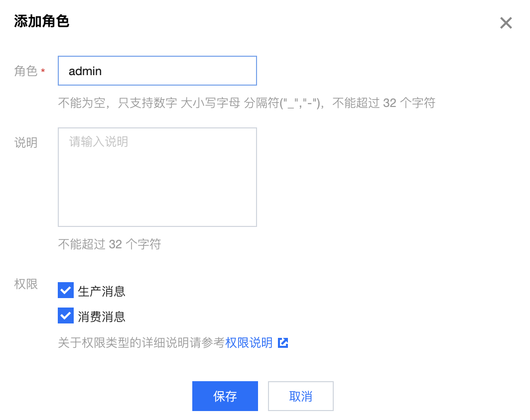
Task: Click the red required asterisk next to 角色
Action: (43, 72)
